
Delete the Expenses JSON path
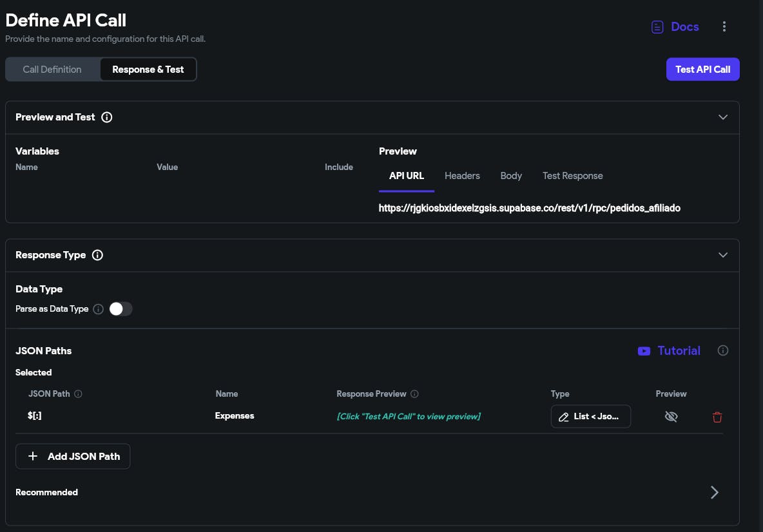point(717,417)
